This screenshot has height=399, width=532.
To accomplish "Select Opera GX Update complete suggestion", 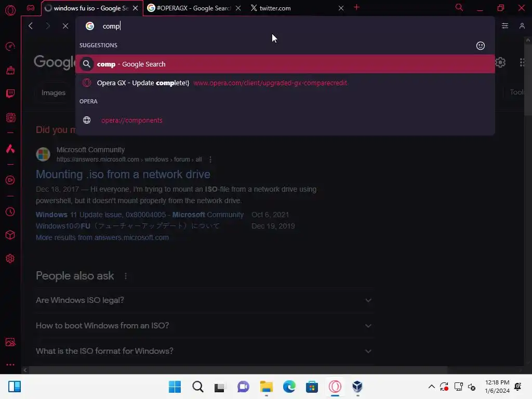I will tap(285, 83).
